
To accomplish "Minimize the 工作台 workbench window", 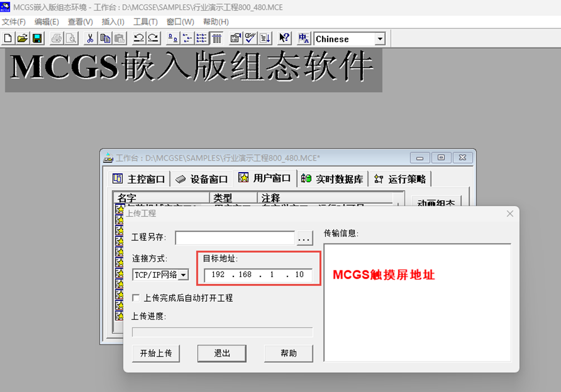I will pos(420,158).
